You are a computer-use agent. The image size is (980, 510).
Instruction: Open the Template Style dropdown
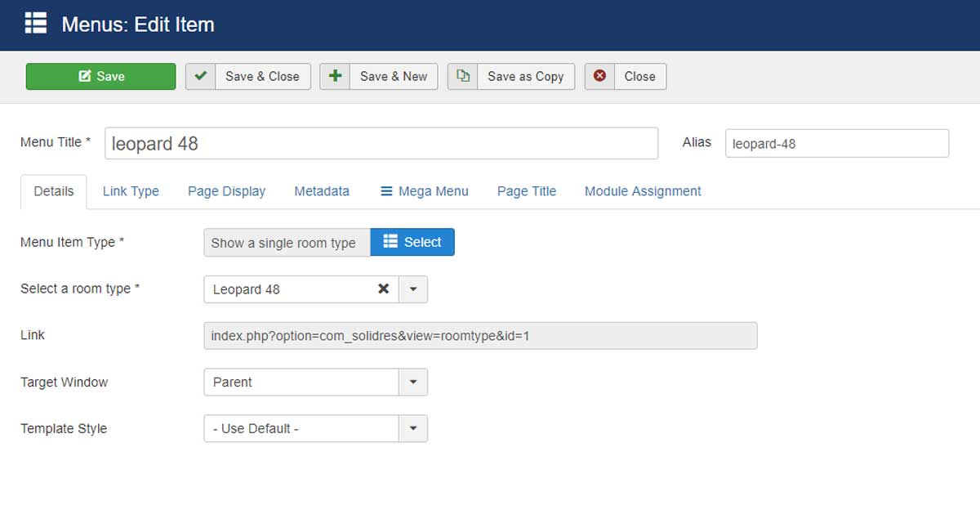tap(413, 428)
